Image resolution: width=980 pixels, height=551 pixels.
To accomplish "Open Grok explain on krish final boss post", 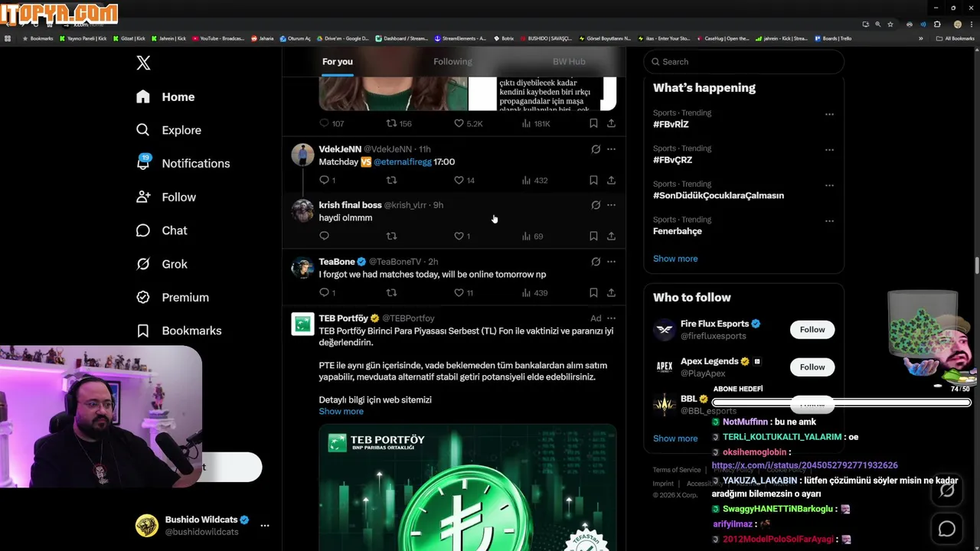I will pyautogui.click(x=596, y=205).
